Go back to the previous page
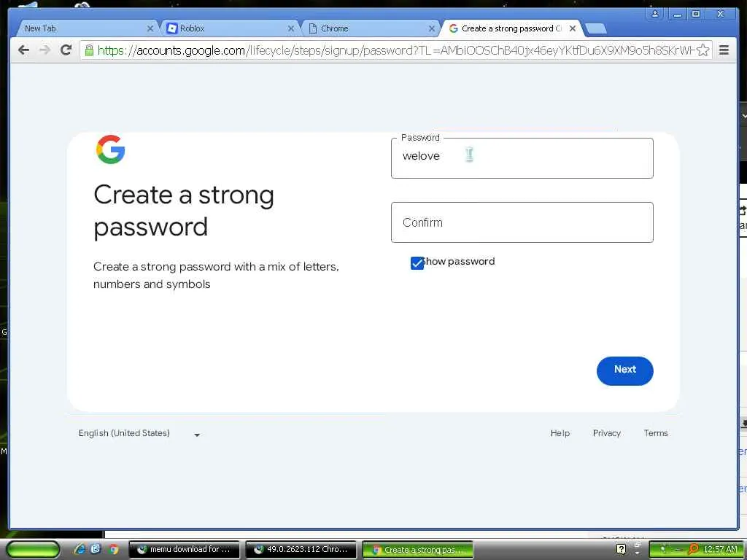The height and width of the screenshot is (560, 747). [23, 50]
